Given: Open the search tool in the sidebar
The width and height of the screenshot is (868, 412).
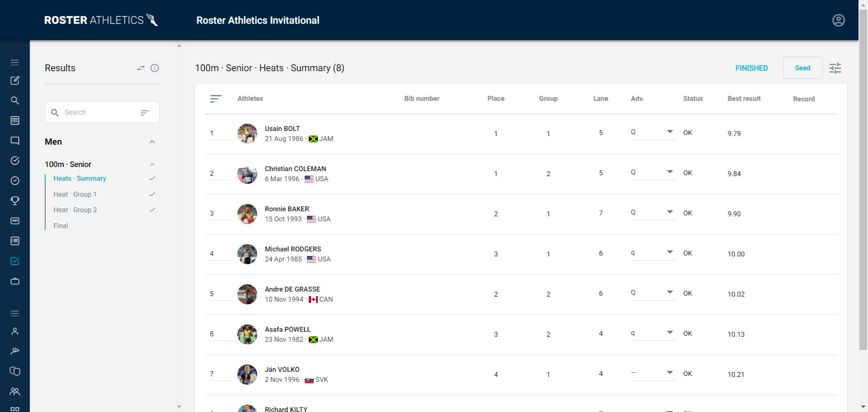Looking at the screenshot, I should (x=15, y=100).
